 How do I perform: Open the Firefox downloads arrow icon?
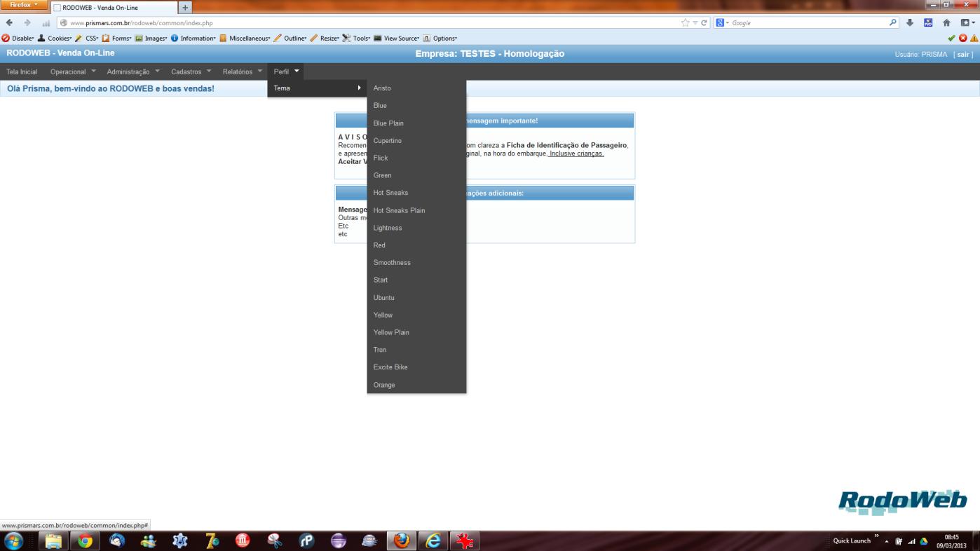[910, 23]
